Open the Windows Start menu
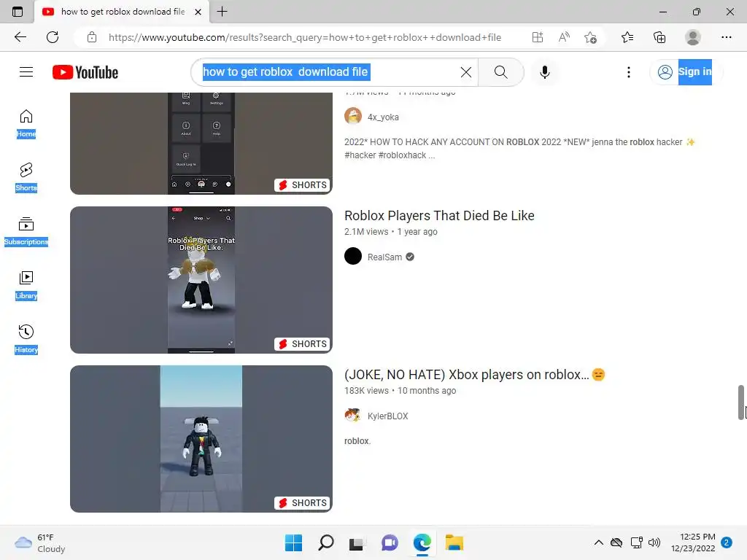 point(293,542)
